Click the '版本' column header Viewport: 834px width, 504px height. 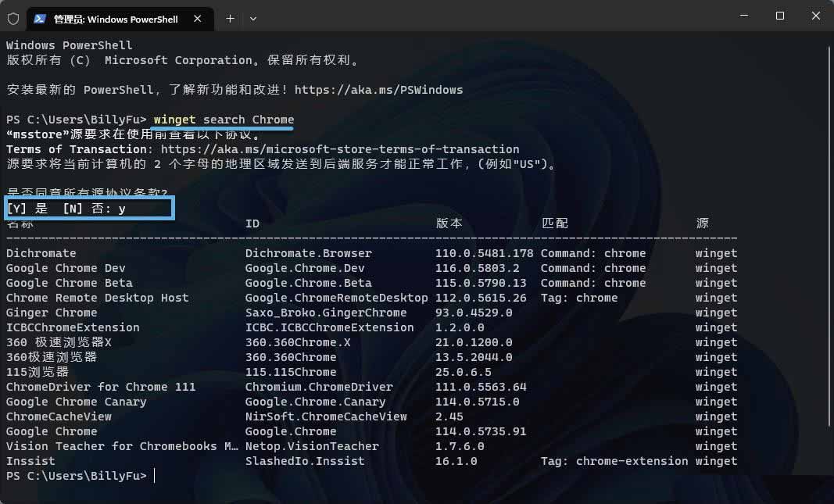449,223
